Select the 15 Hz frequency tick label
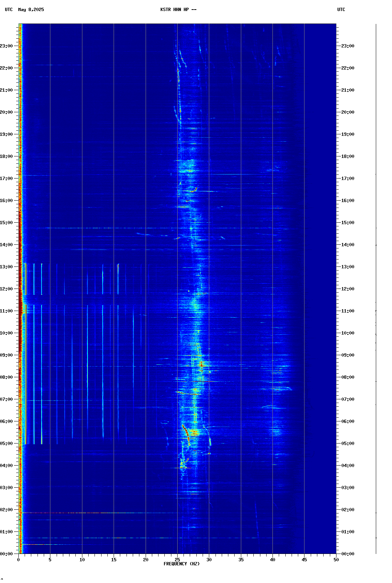The image size is (392, 583). click(x=114, y=560)
